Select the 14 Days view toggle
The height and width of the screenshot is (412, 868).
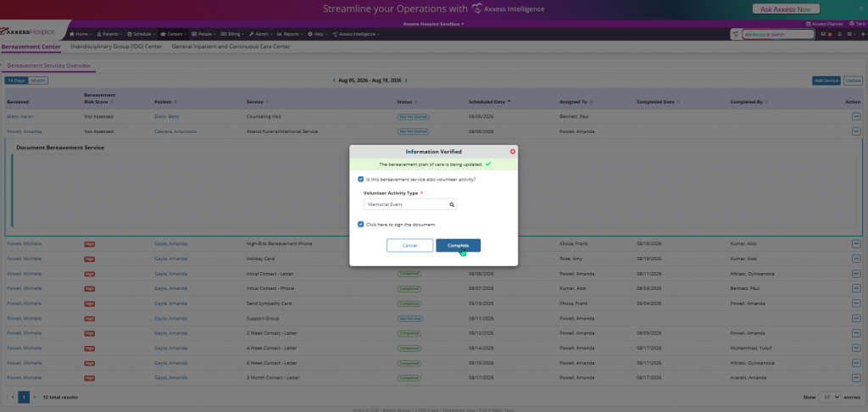click(x=16, y=81)
